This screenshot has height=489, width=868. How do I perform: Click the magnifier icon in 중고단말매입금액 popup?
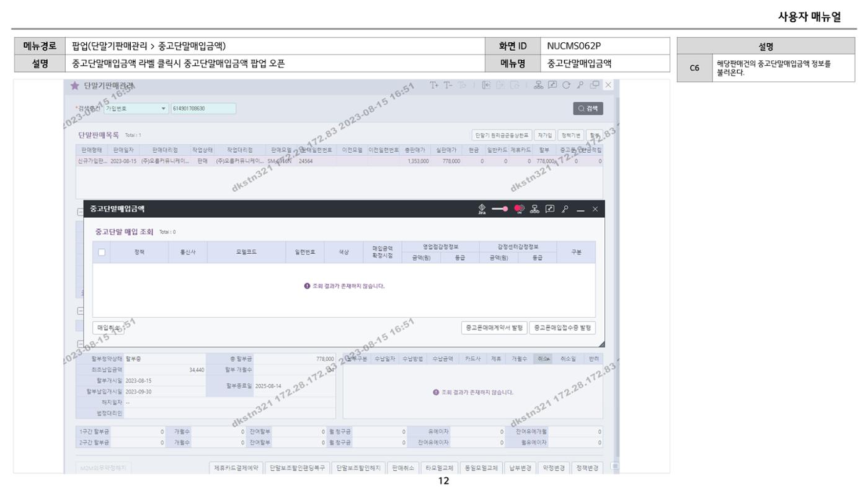[565, 210]
